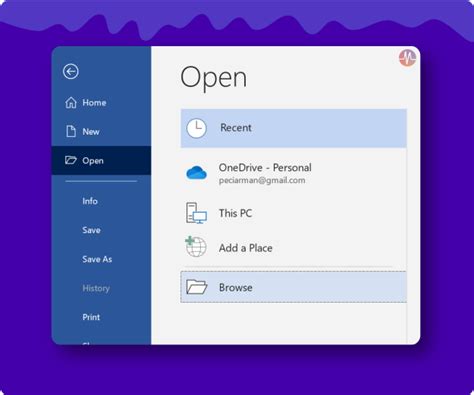The image size is (474, 395).
Task: Show the Recent files list
Action: coord(294,128)
